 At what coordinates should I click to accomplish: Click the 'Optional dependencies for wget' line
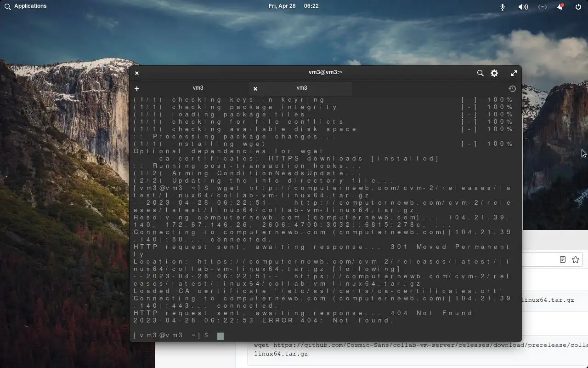(229, 151)
